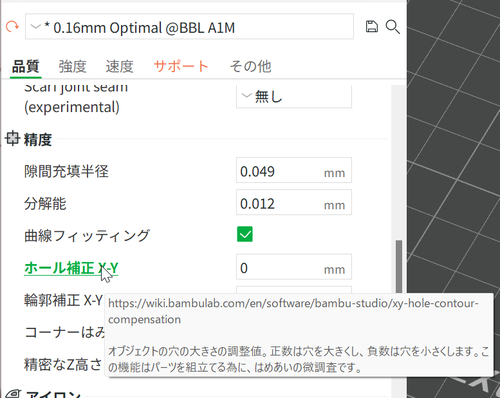
Task: Open the settings search magnifier
Action: (x=393, y=27)
